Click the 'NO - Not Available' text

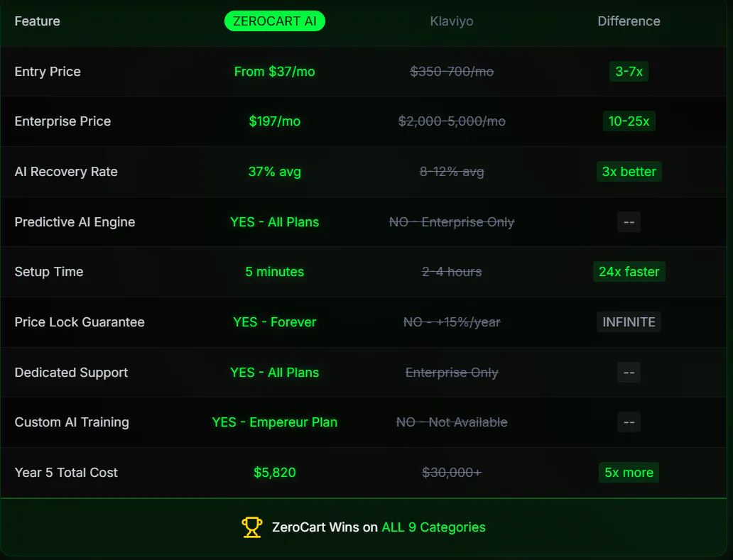452,422
